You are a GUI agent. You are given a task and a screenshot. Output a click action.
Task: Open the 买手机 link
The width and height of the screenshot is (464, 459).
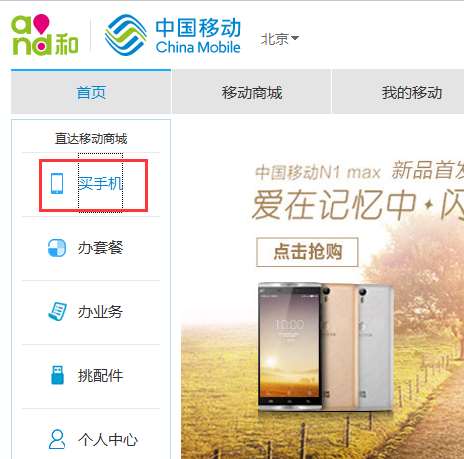[100, 183]
